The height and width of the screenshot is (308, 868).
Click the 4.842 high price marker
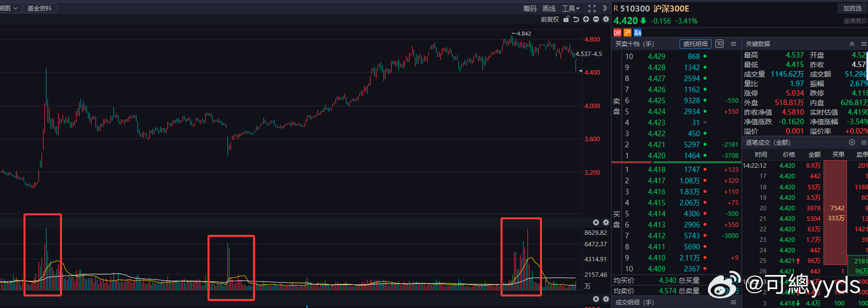pos(523,34)
